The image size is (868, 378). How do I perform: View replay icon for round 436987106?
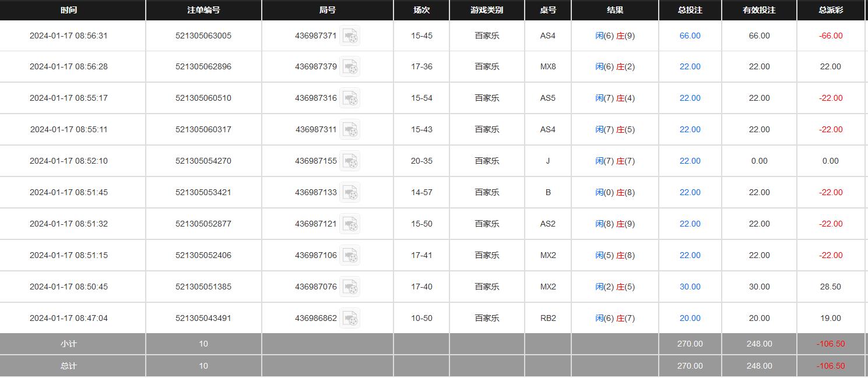tap(350, 256)
